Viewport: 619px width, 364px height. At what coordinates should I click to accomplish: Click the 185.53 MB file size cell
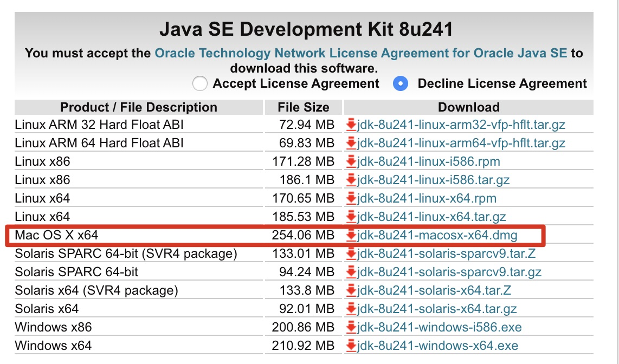[x=303, y=217]
